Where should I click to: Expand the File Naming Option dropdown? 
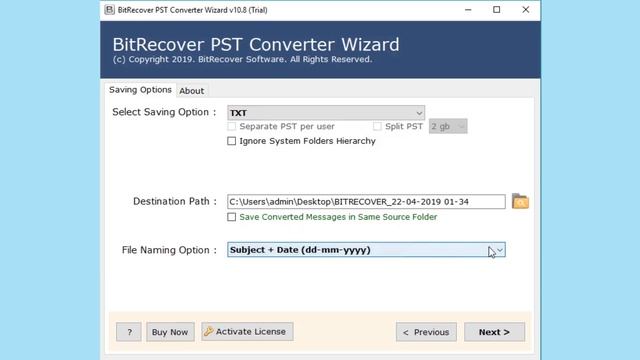(366, 250)
